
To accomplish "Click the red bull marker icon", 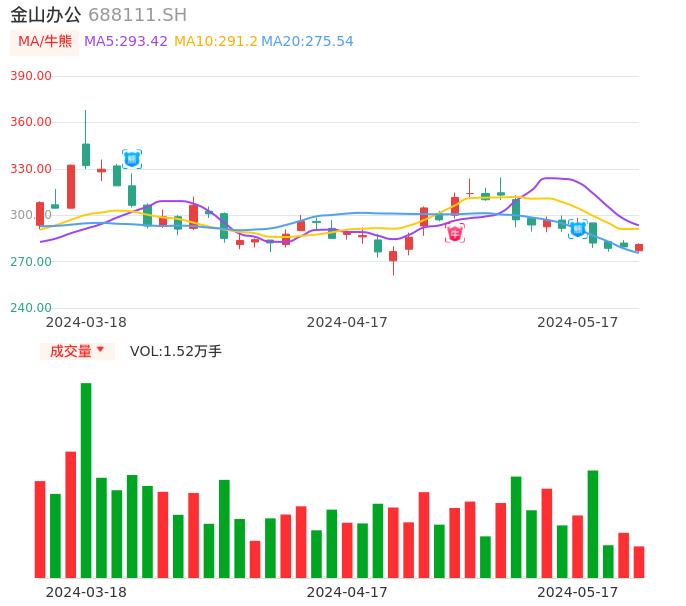I will click(455, 233).
